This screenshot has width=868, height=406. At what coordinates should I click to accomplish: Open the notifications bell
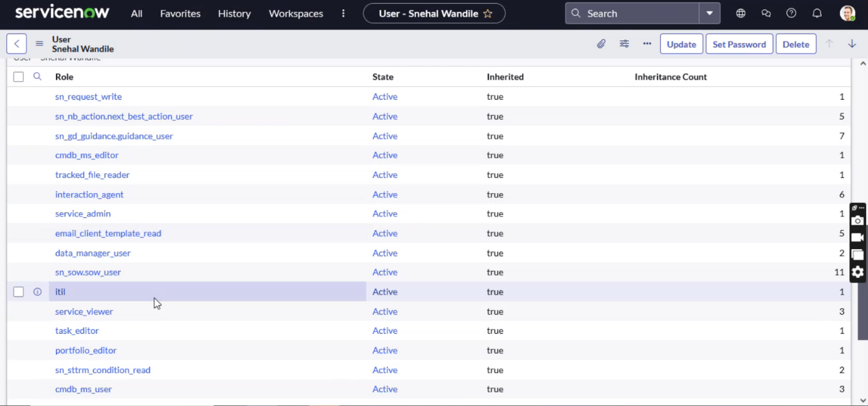click(x=817, y=13)
